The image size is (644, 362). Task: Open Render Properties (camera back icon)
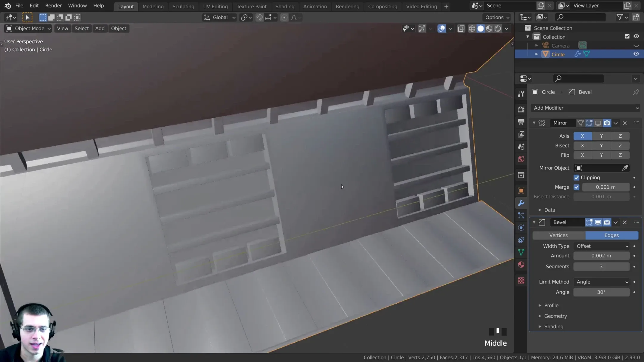coord(521,109)
